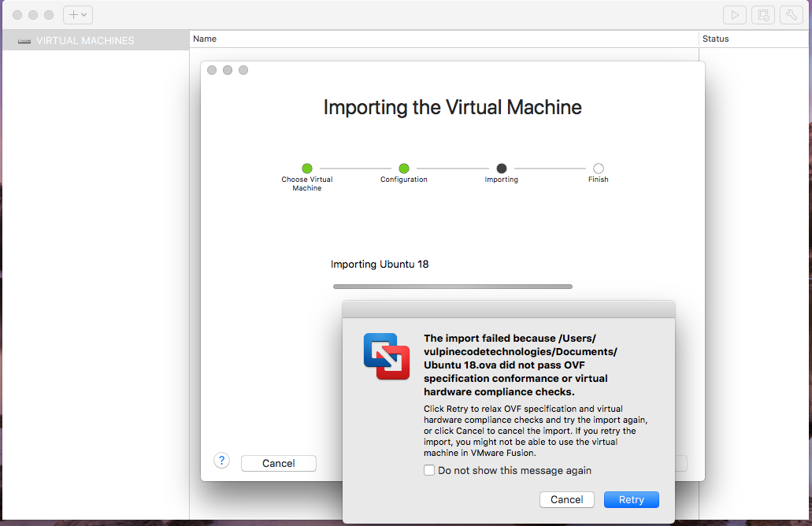812x526 pixels.
Task: Close the main library window
Action: tap(17, 15)
